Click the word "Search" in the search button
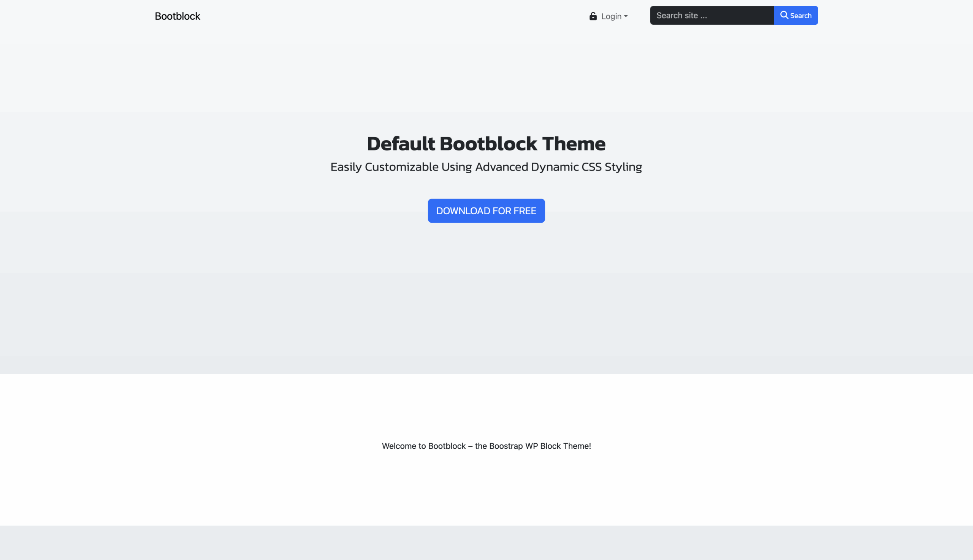 801,16
